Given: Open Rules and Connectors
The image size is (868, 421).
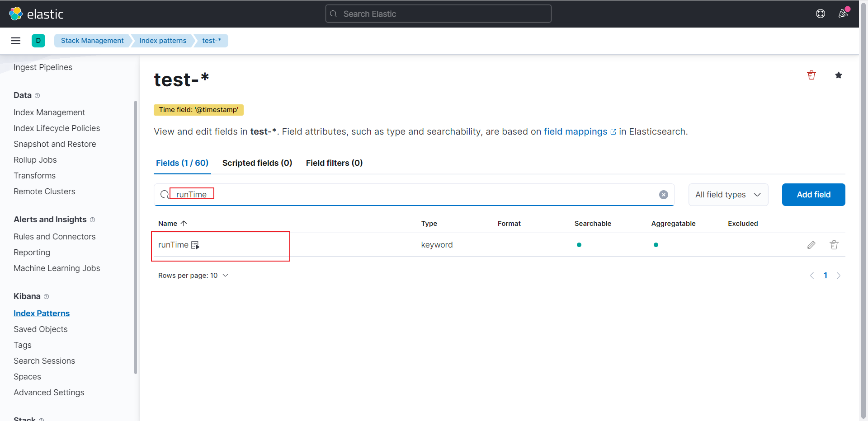Looking at the screenshot, I should coord(55,237).
